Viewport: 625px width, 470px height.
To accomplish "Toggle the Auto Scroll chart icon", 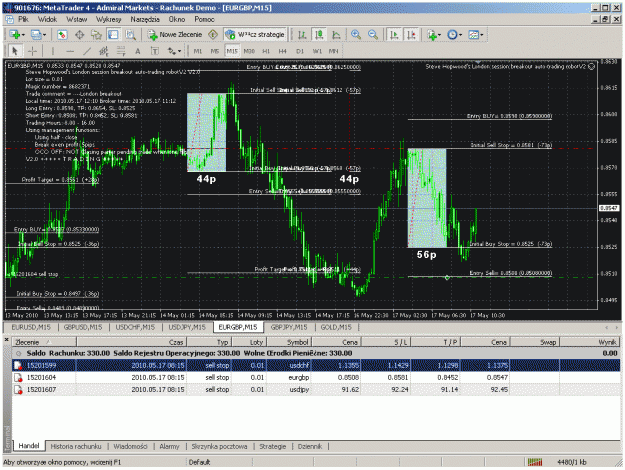I will point(394,35).
